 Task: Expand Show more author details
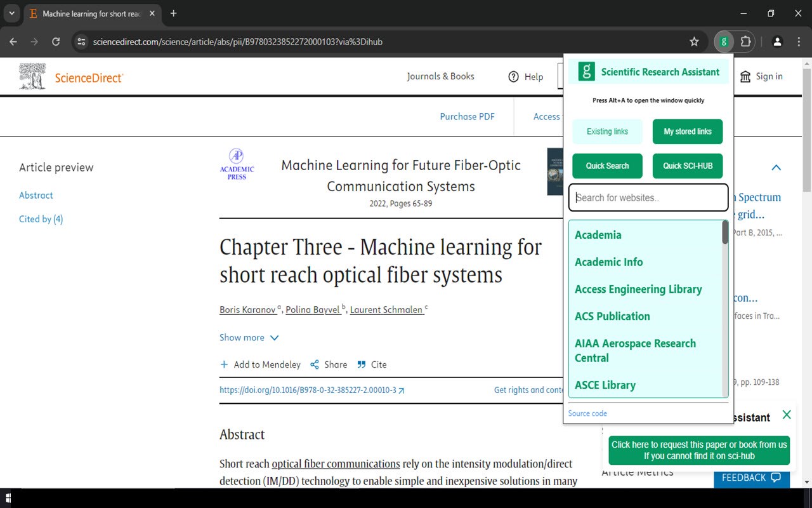[249, 338]
